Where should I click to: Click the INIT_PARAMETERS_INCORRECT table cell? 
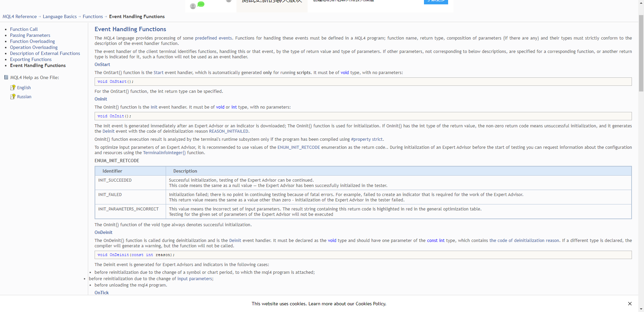point(130,211)
